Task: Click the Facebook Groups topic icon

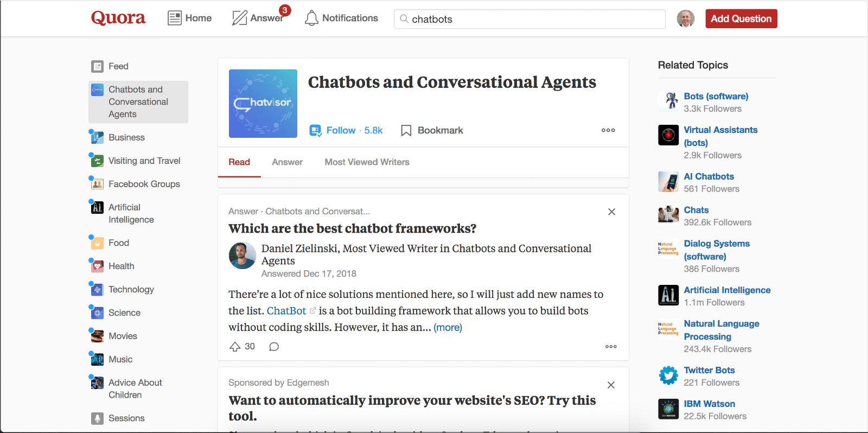Action: coord(97,184)
